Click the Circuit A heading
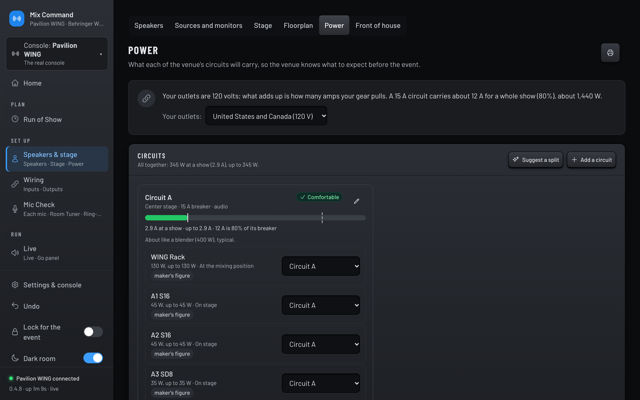This screenshot has height=400, width=640. click(158, 198)
